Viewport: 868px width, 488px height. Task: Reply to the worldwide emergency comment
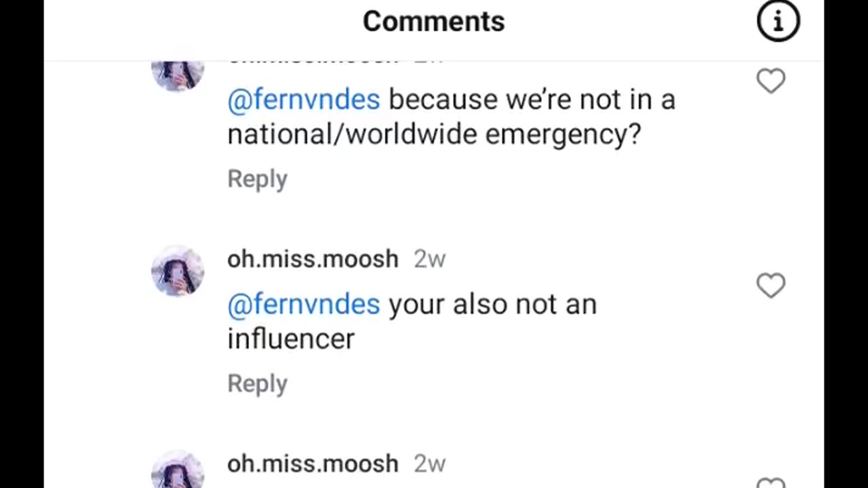pos(257,179)
